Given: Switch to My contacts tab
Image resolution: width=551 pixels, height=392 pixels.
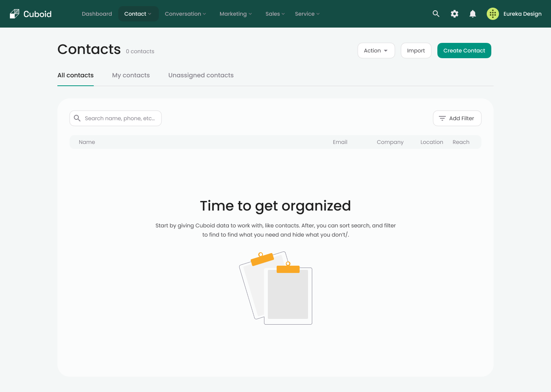Looking at the screenshot, I should pyautogui.click(x=131, y=75).
